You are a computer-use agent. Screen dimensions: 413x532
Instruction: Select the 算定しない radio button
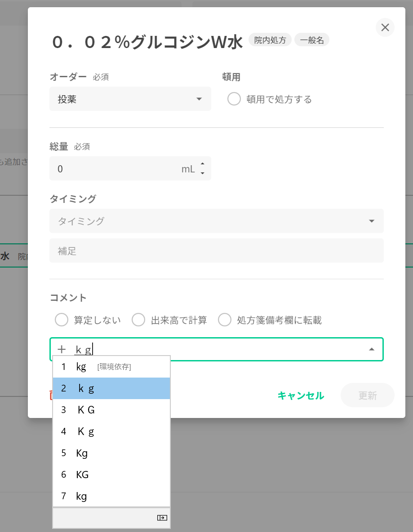62,320
